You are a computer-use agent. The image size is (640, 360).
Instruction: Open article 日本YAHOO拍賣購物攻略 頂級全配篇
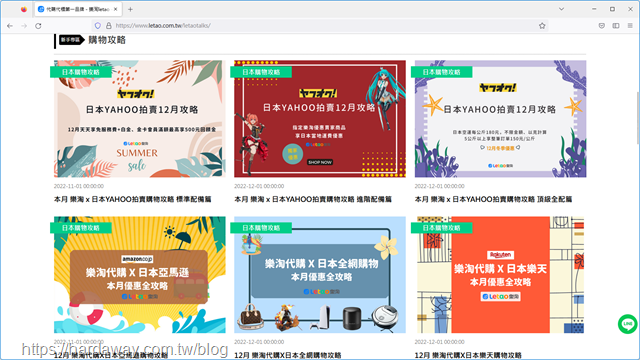coord(493,199)
